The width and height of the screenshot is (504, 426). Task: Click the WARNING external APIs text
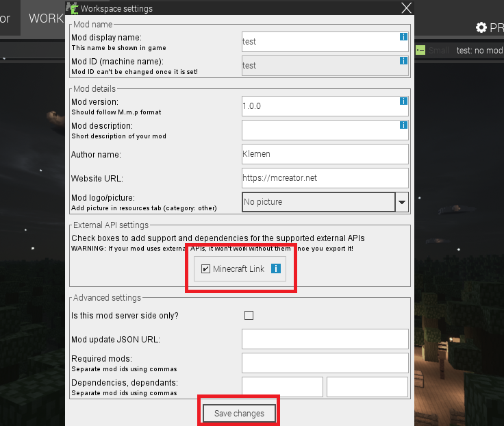(212, 249)
